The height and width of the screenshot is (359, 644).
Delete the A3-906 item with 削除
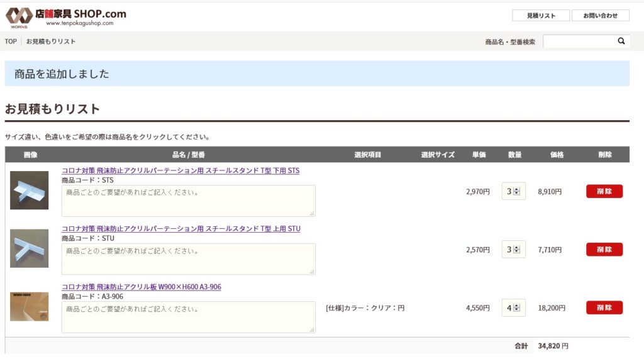pyautogui.click(x=604, y=307)
